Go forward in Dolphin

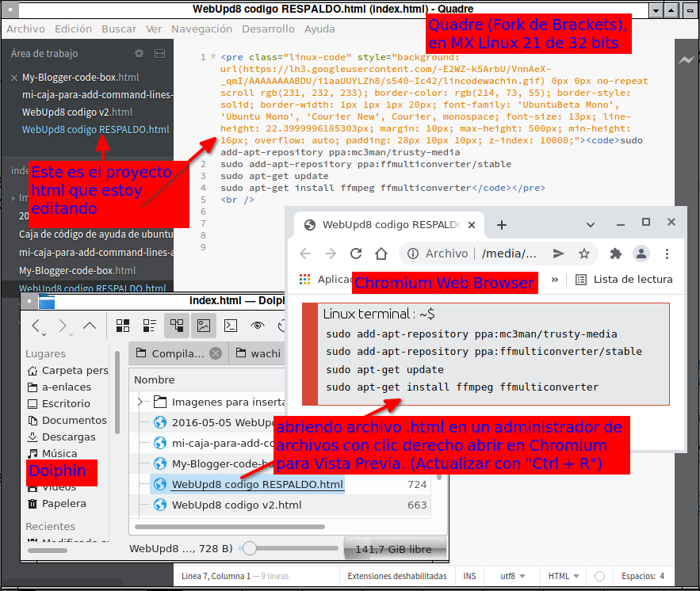click(x=64, y=326)
